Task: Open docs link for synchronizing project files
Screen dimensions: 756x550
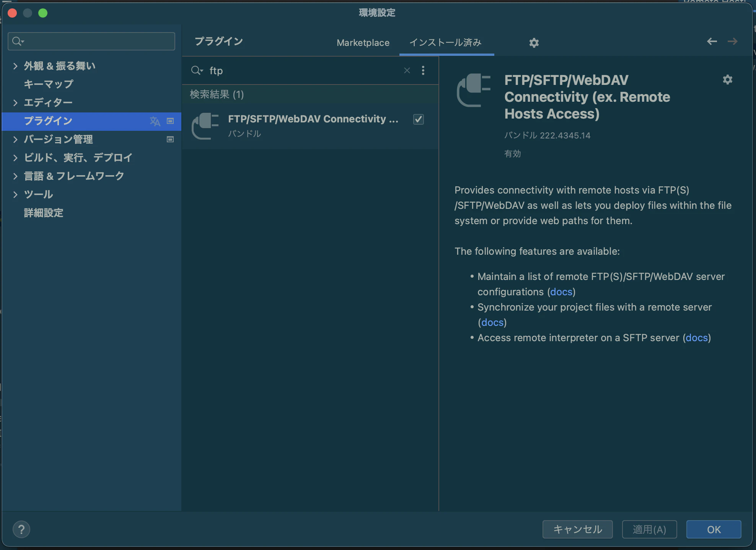Action: (492, 322)
